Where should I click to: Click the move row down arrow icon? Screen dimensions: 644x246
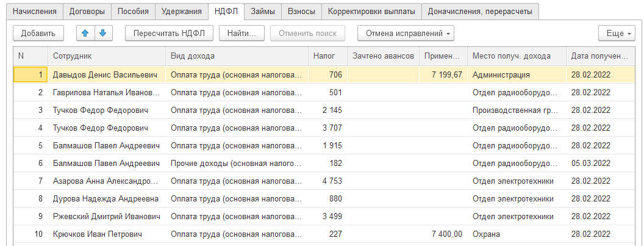point(102,33)
